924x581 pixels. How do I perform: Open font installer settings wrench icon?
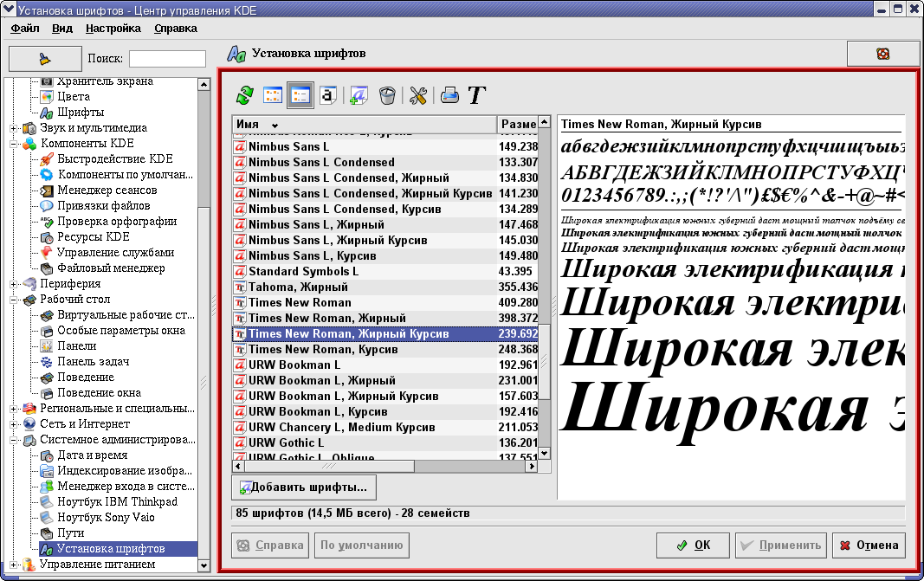[x=418, y=95]
